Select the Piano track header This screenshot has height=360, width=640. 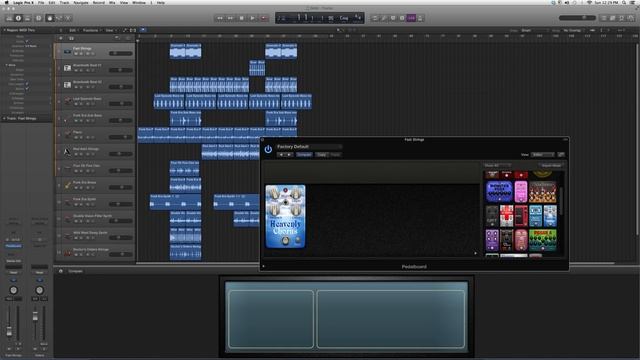[95, 135]
